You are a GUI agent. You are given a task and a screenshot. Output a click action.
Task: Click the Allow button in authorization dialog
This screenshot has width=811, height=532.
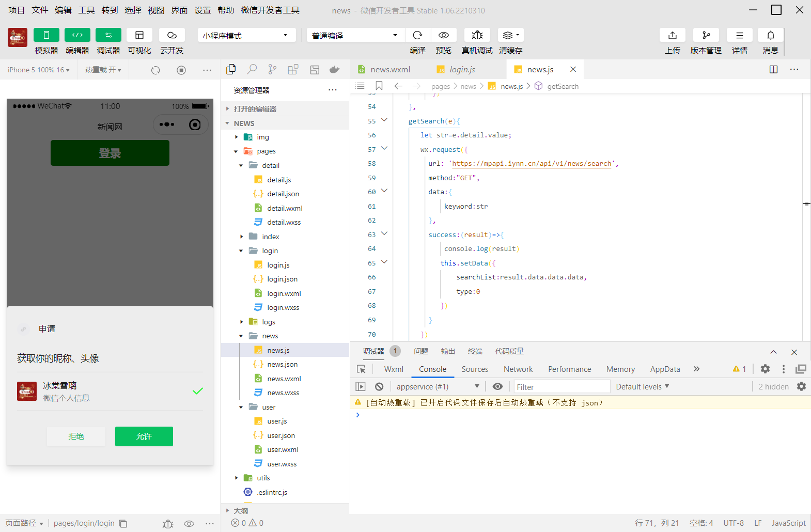(144, 436)
